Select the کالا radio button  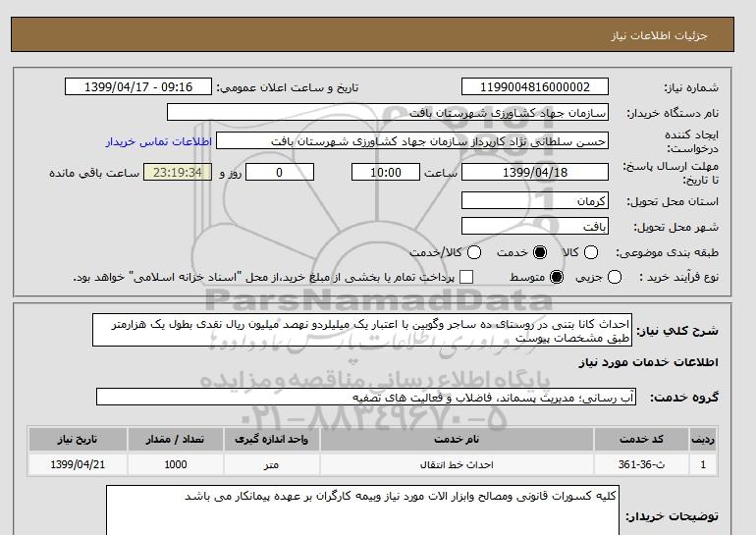(x=591, y=252)
